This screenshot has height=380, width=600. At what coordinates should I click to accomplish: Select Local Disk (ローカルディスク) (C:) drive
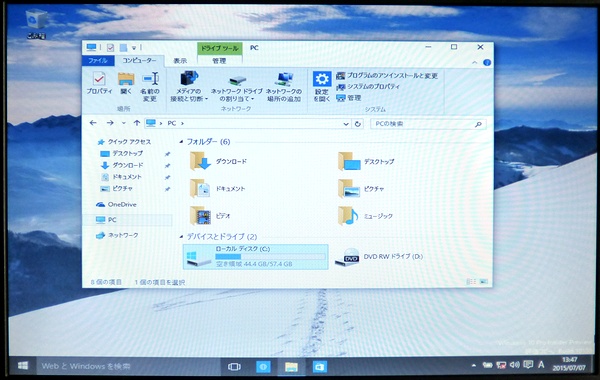[256, 257]
